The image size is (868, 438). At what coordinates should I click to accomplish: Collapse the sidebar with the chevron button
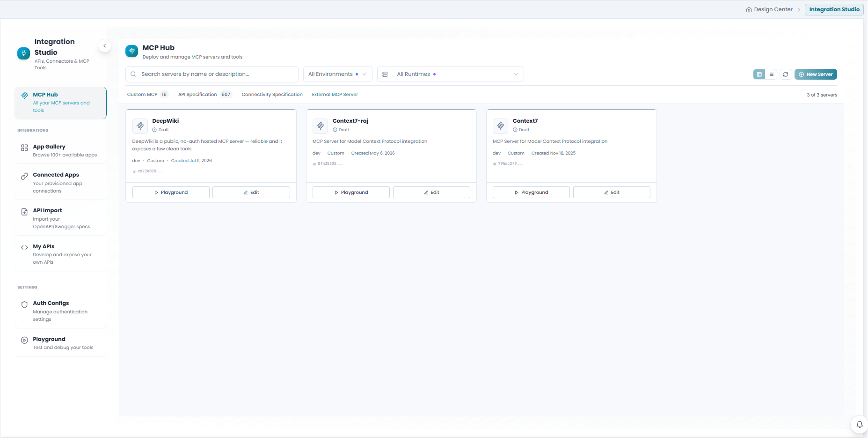[105, 46]
